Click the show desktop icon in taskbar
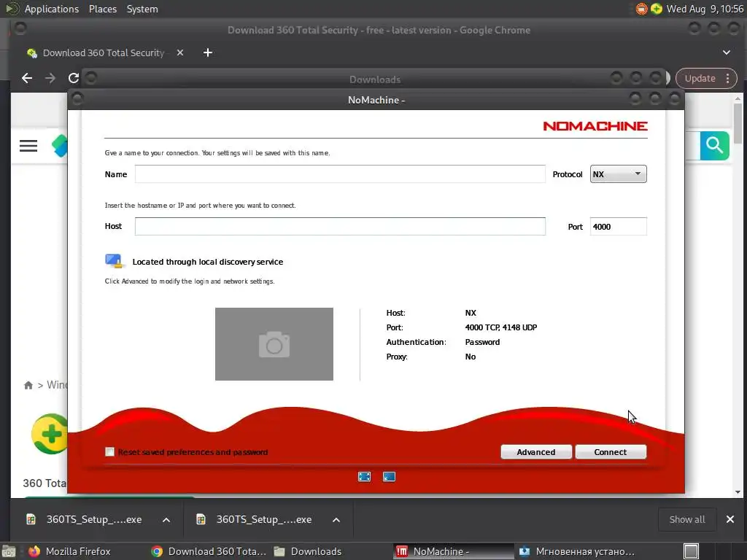 pos(9,551)
